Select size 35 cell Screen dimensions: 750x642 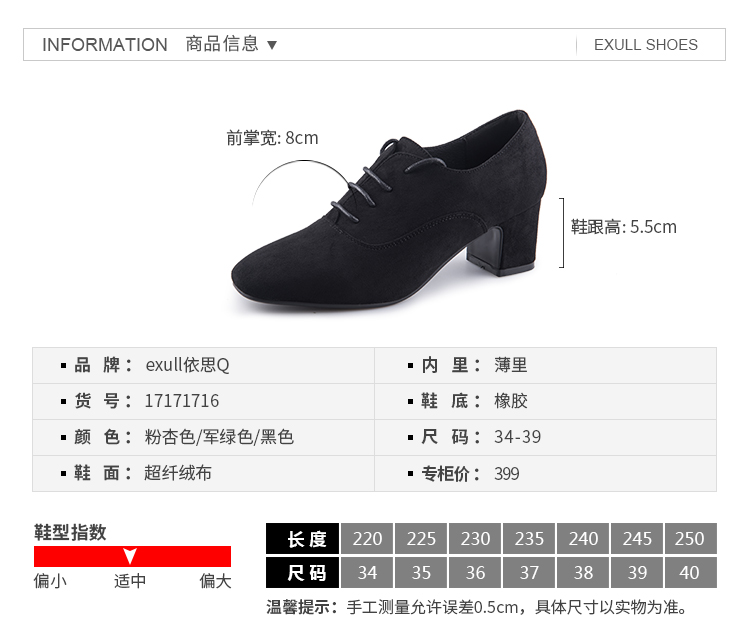click(421, 572)
